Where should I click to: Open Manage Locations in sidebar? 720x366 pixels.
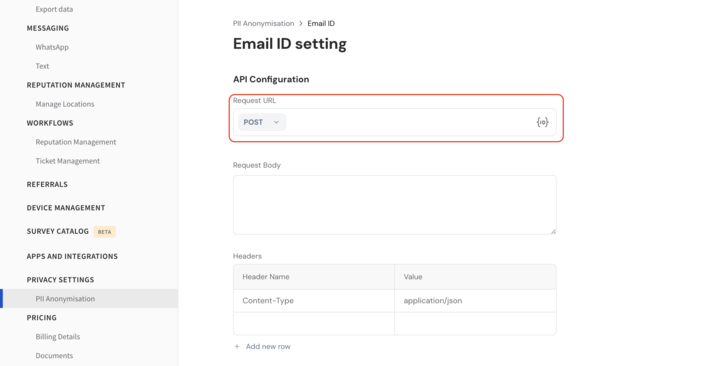pyautogui.click(x=65, y=104)
